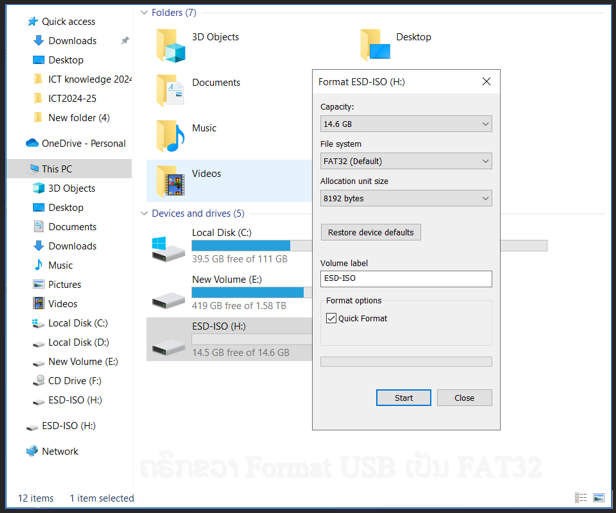Select the Local Disk (C:) drive icon
This screenshot has height=513, width=616.
click(168, 247)
